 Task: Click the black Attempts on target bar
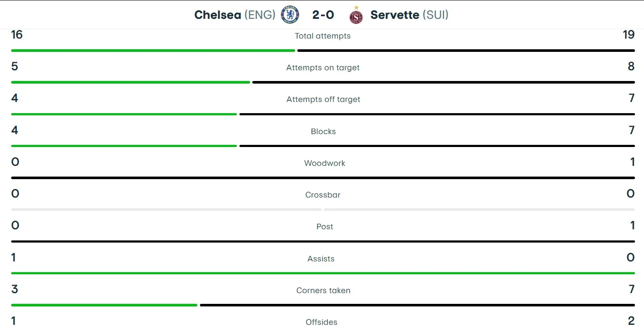(x=443, y=82)
